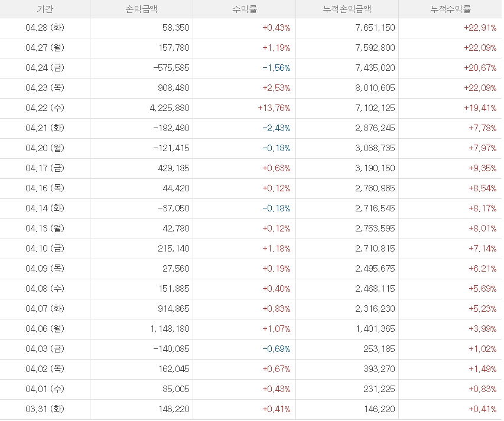Click cumulative return +19.41%

point(480,108)
